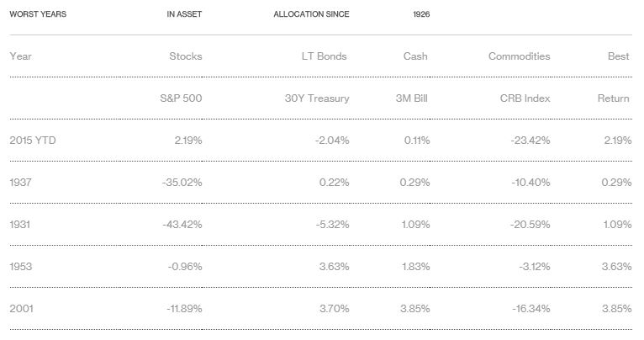
Task: Click the S&P 500 subheader
Action: pos(181,98)
